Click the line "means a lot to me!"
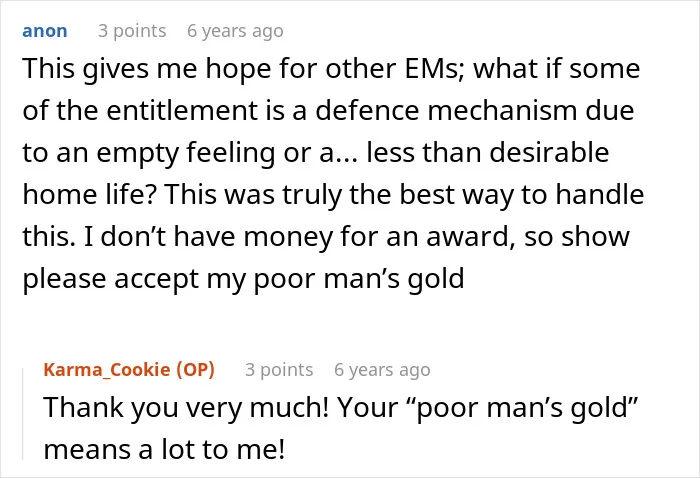This screenshot has width=700, height=478. coord(164,449)
